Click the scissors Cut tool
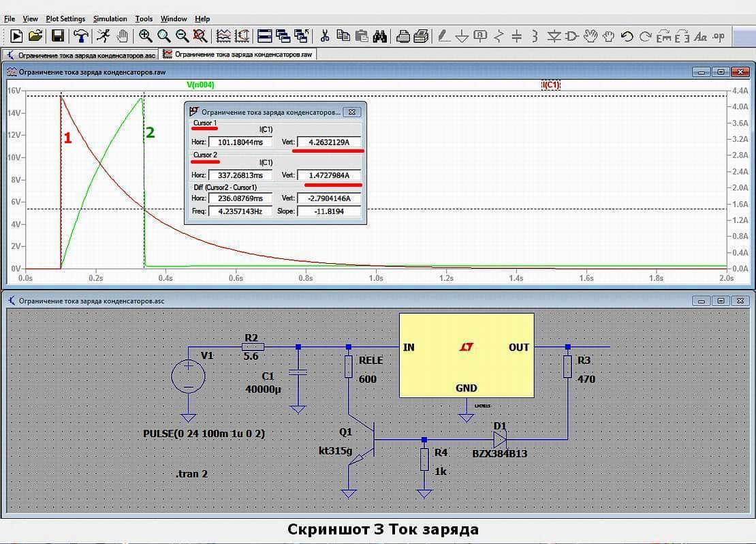The image size is (756, 544). (x=324, y=35)
